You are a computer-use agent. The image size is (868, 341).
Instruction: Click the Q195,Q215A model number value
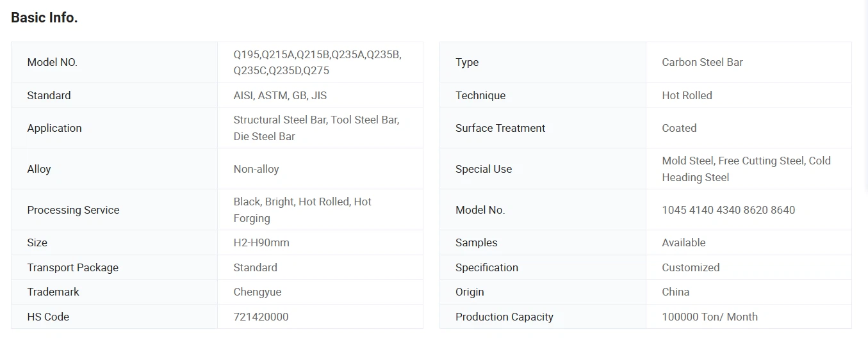(x=317, y=63)
